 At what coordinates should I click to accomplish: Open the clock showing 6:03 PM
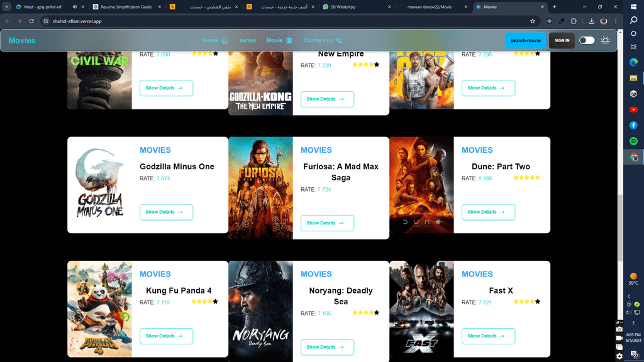[633, 337]
